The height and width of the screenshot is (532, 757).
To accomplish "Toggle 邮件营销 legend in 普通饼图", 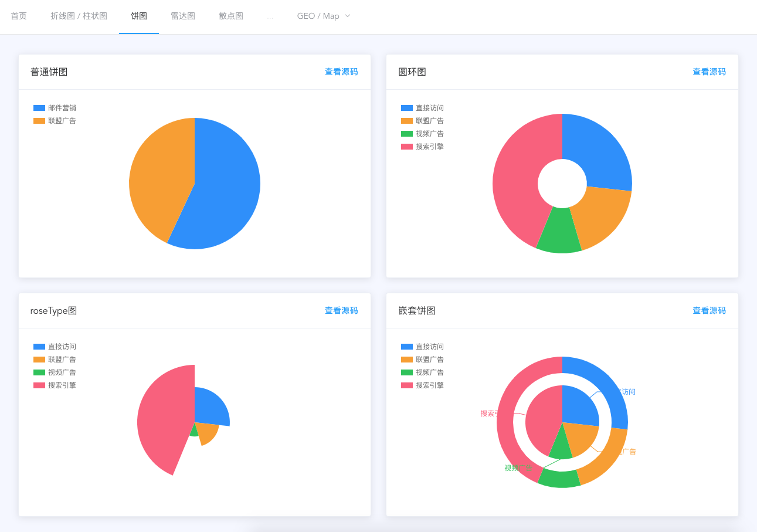I will click(x=55, y=108).
